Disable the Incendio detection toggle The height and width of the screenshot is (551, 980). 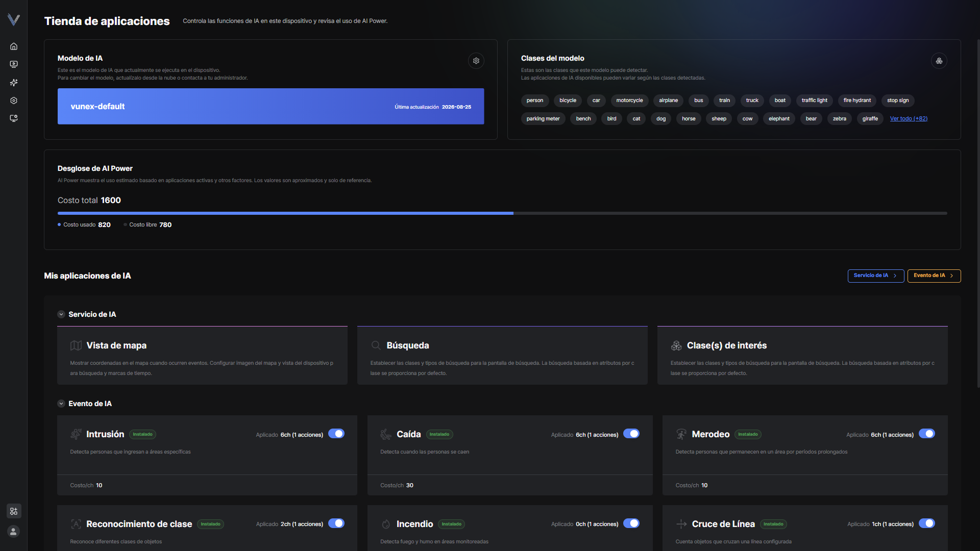tap(631, 523)
